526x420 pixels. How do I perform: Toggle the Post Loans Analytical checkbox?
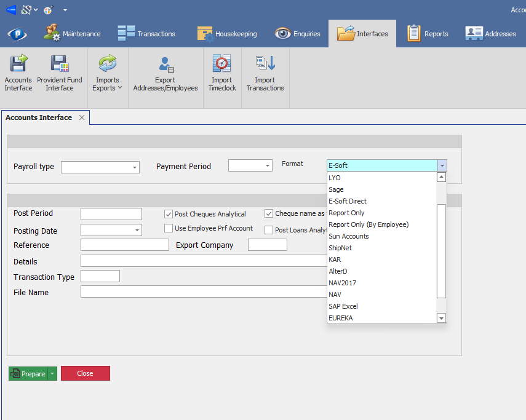[x=269, y=230]
